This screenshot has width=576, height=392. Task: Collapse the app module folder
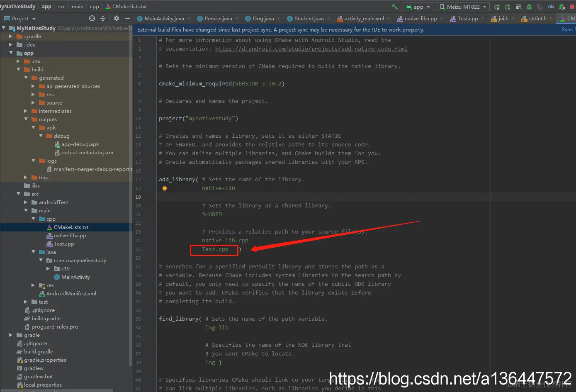(x=11, y=53)
